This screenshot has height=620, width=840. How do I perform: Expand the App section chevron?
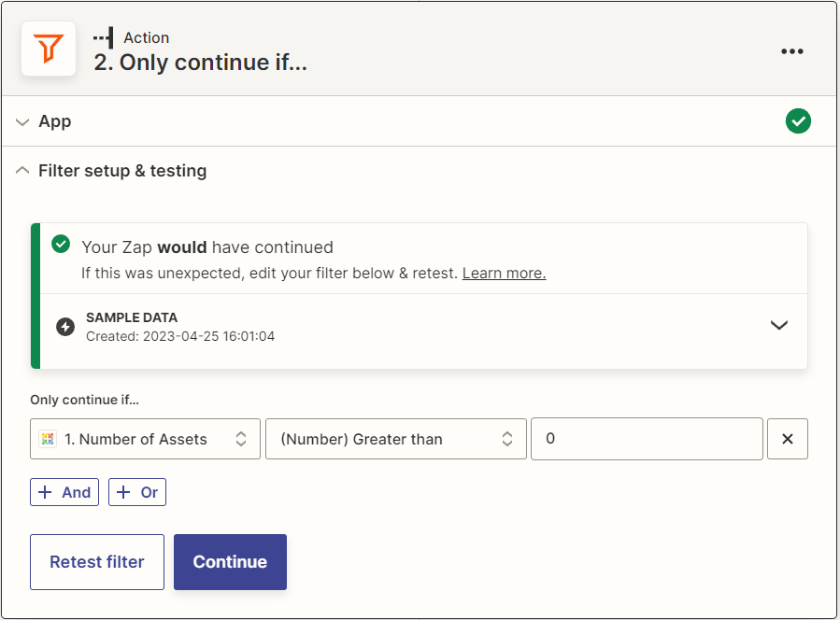click(22, 122)
